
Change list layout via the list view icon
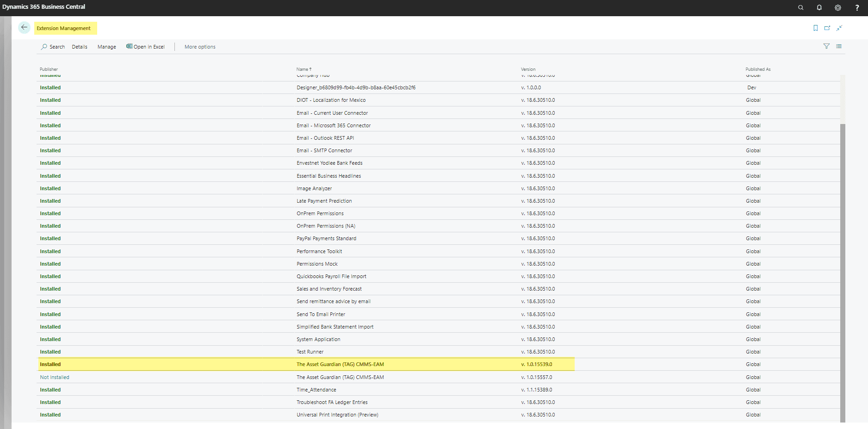(839, 46)
